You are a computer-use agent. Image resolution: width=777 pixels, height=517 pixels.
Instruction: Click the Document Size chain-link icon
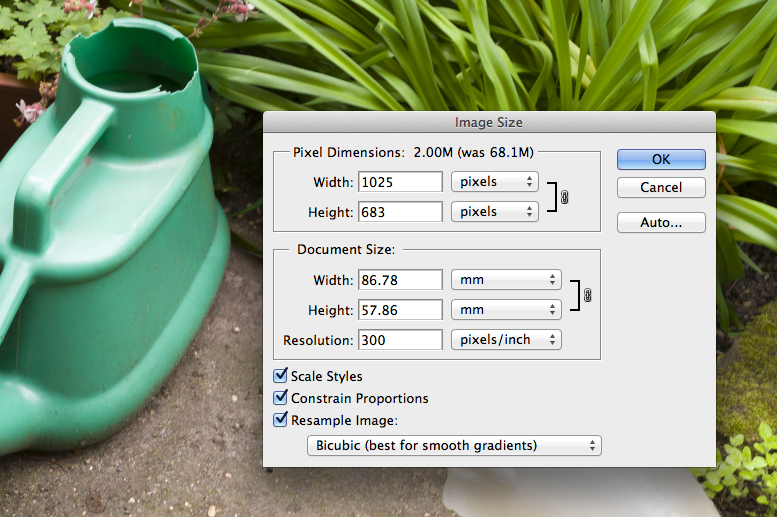tap(587, 295)
